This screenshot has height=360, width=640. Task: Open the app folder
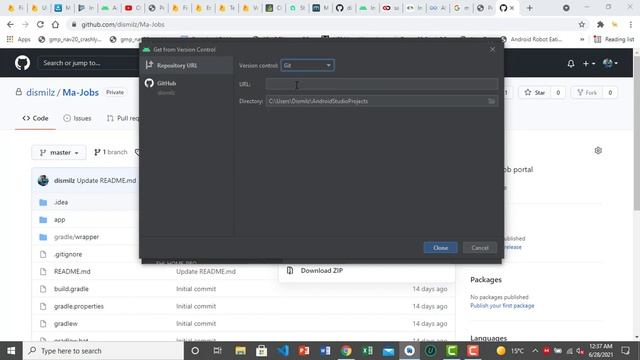coord(60,220)
